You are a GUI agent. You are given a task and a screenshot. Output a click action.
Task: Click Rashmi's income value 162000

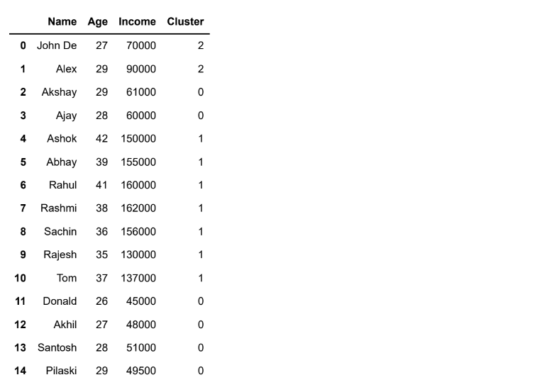[138, 208]
